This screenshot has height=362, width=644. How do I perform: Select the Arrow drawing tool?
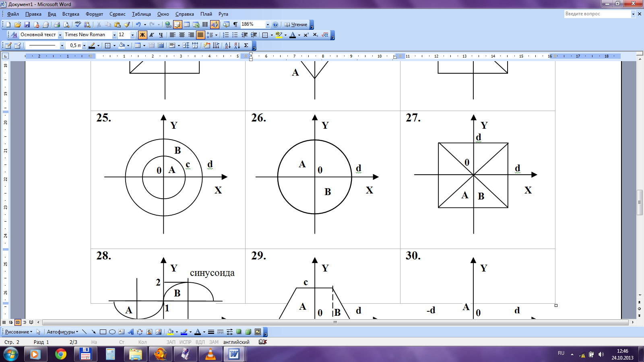(x=94, y=332)
